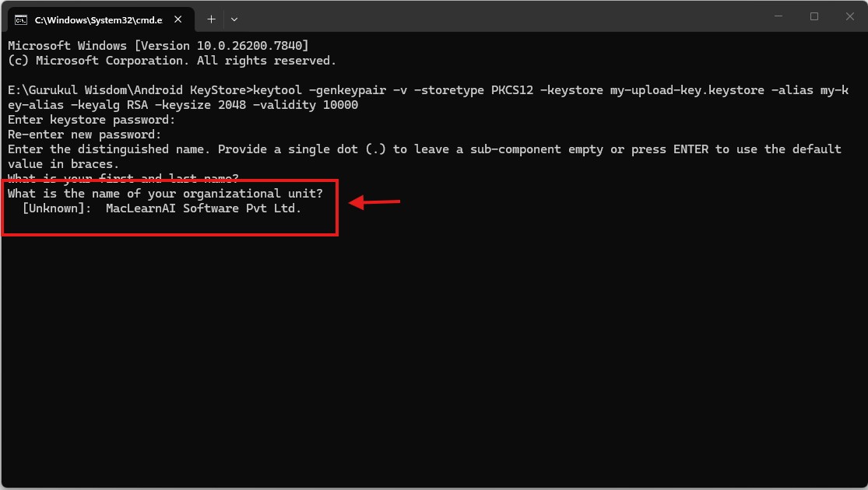
Task: Click the Microsoft Windows version line
Action: pos(158,46)
